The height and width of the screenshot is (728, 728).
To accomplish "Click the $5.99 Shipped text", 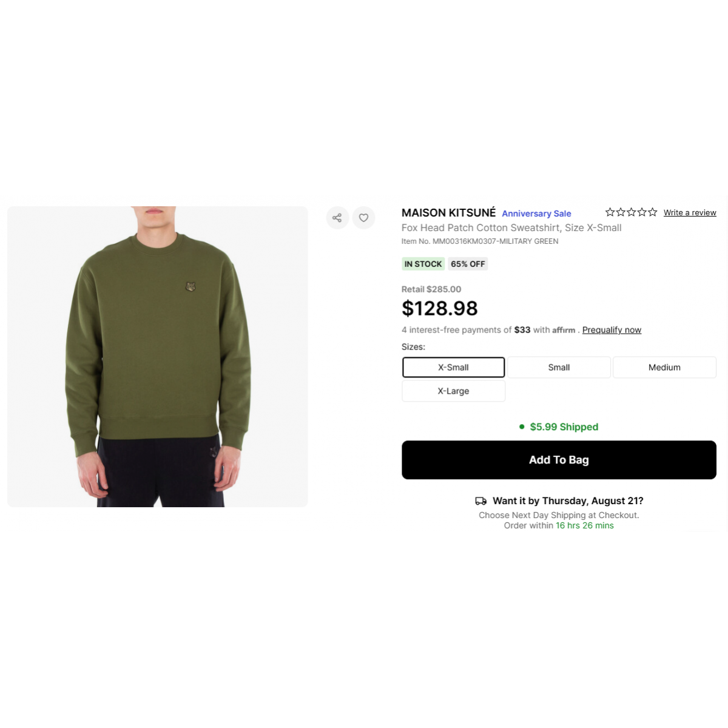I will pyautogui.click(x=564, y=426).
